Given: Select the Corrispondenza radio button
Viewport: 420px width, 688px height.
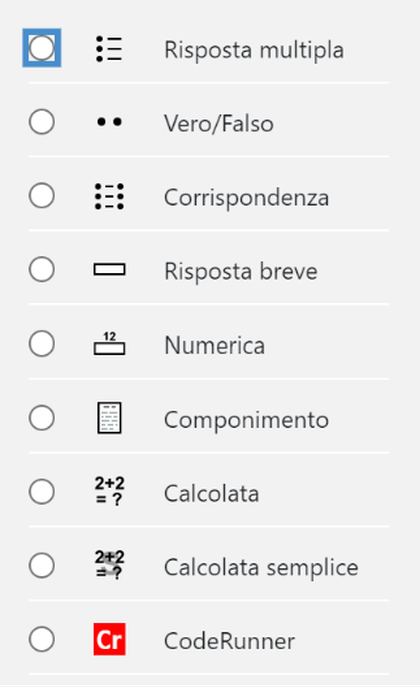Looking at the screenshot, I should 42,195.
